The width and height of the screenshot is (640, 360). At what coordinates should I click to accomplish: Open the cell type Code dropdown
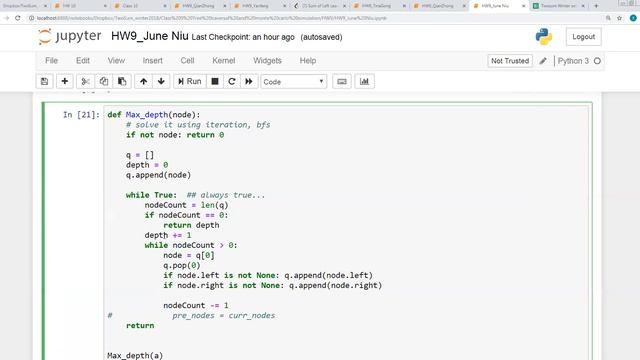point(293,82)
